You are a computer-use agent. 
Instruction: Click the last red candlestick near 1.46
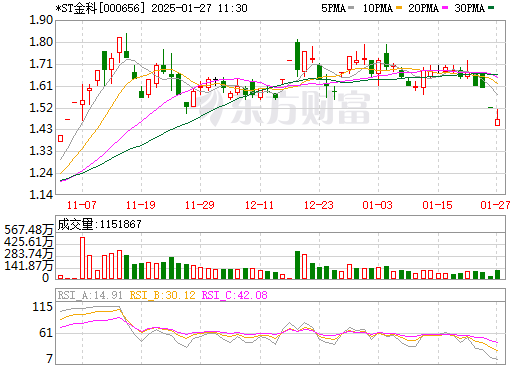pos(498,122)
